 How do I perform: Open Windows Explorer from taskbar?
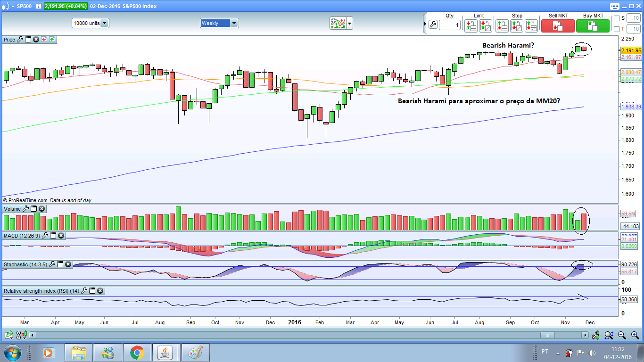[78, 353]
